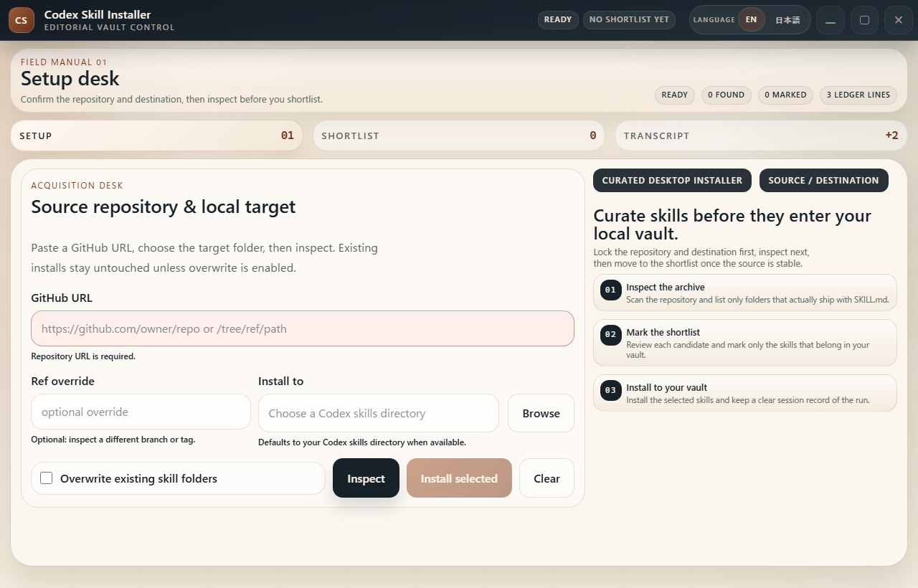Screen dimensions: 918x588
Task: Focus the Ref override input field
Action: tap(141, 412)
